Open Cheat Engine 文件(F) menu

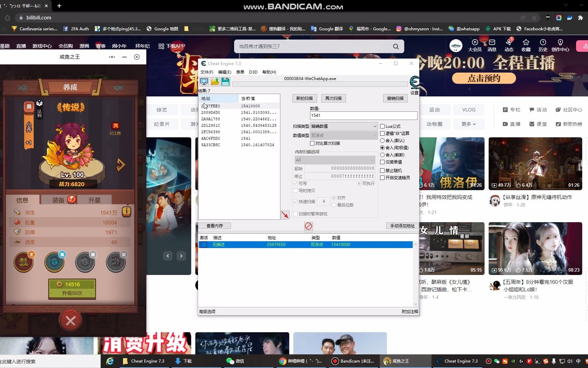[207, 72]
